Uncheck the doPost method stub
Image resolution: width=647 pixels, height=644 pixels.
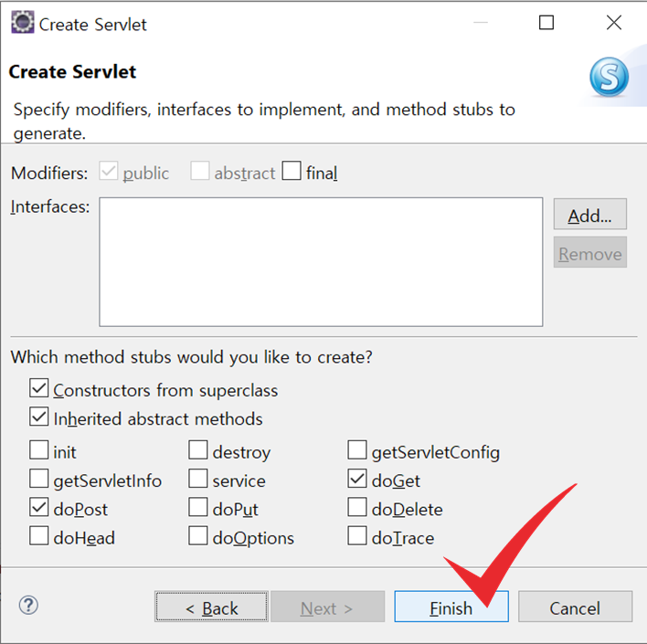pos(38,507)
